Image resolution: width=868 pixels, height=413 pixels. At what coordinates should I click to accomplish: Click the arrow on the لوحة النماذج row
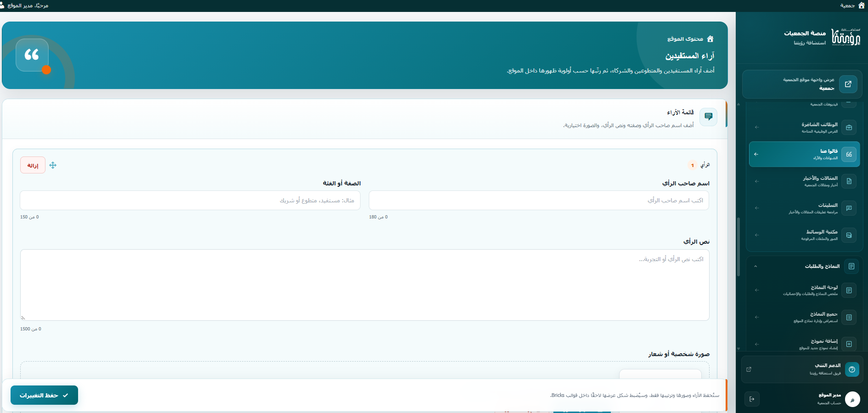click(x=756, y=290)
